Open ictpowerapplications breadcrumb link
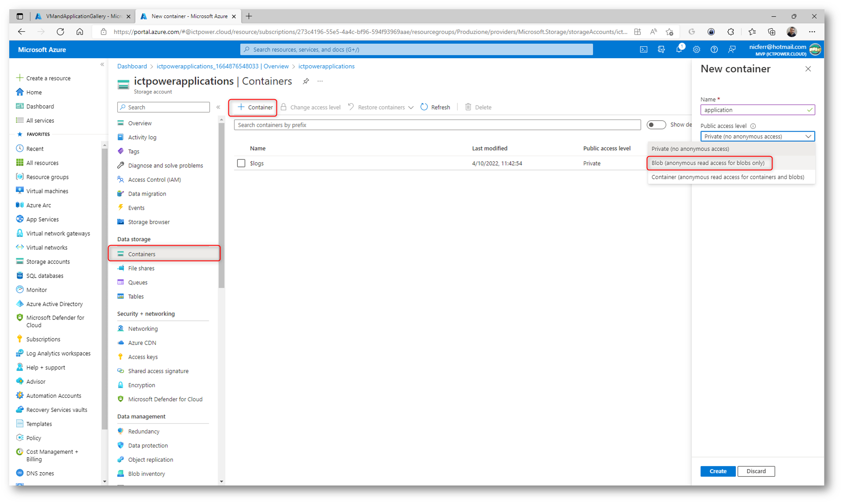The height and width of the screenshot is (504, 843). (326, 67)
